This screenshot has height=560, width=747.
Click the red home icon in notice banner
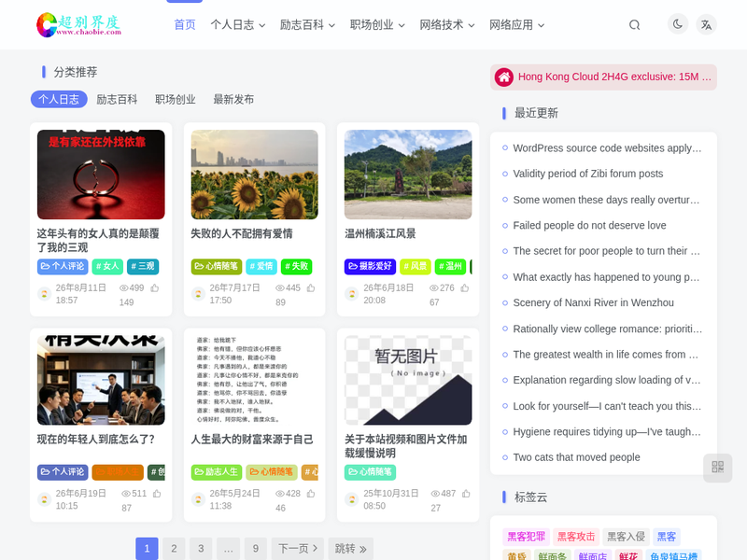click(503, 77)
